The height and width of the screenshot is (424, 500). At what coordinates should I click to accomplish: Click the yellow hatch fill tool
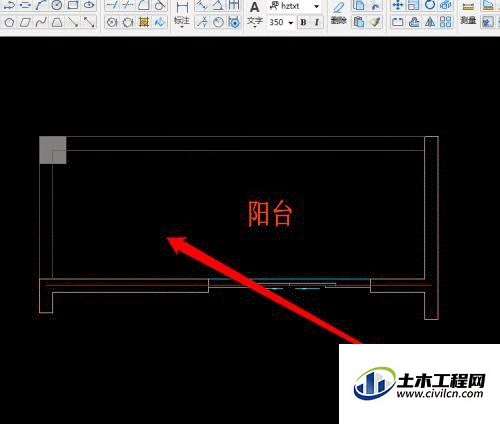coord(144,22)
